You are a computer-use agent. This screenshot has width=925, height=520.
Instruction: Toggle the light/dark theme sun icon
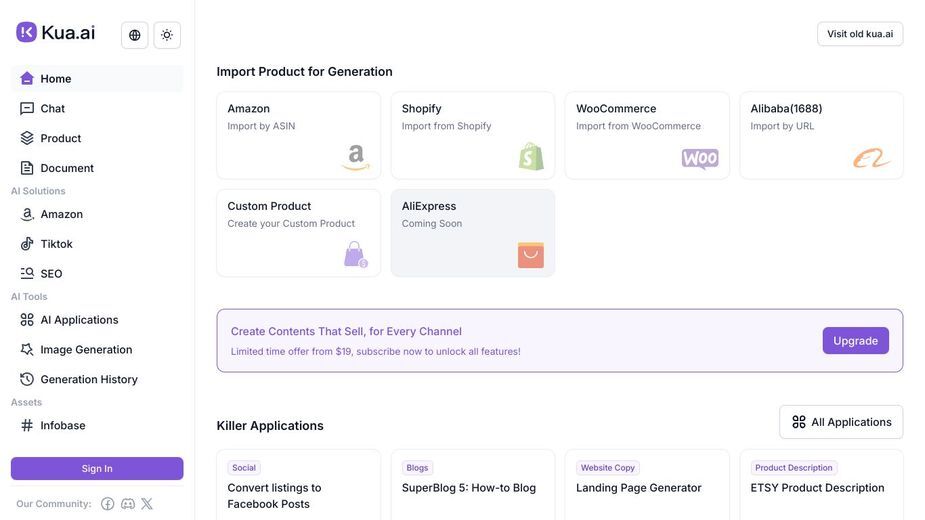tap(167, 35)
